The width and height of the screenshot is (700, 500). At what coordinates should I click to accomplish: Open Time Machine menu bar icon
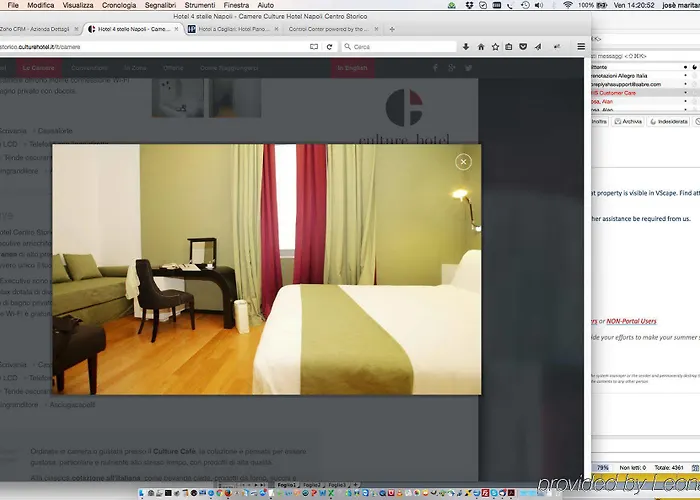tap(525, 5)
